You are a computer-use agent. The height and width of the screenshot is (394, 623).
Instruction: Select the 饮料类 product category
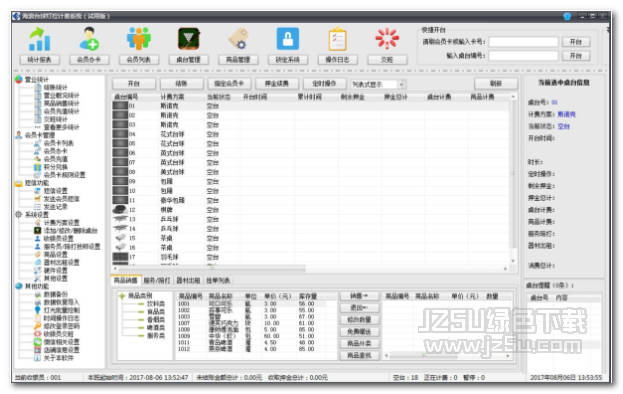coord(156,304)
